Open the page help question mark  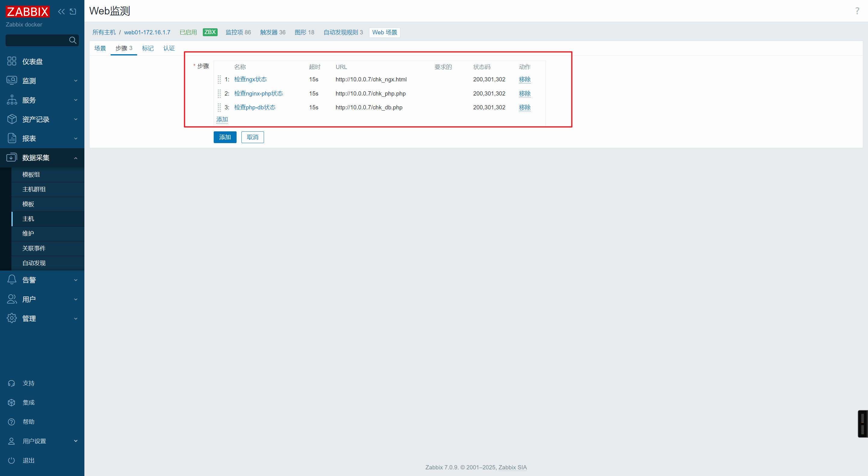pyautogui.click(x=857, y=11)
